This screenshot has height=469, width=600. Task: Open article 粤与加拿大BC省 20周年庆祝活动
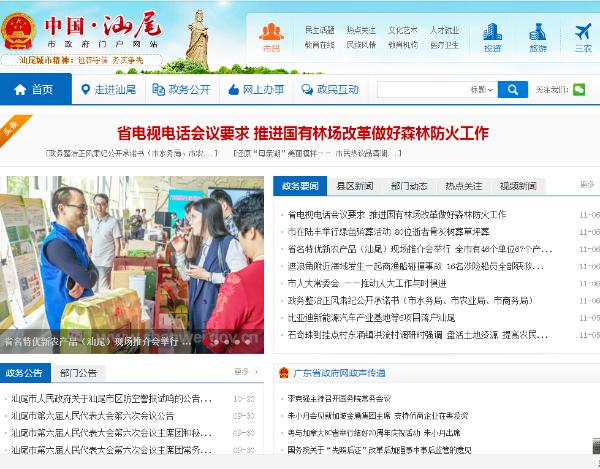coord(374,433)
